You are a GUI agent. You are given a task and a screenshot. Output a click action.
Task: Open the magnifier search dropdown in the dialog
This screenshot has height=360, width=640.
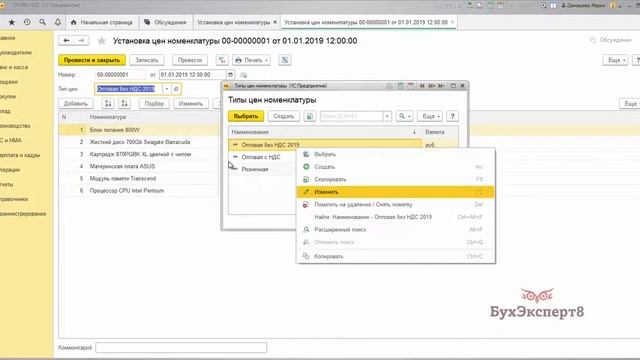coord(404,116)
